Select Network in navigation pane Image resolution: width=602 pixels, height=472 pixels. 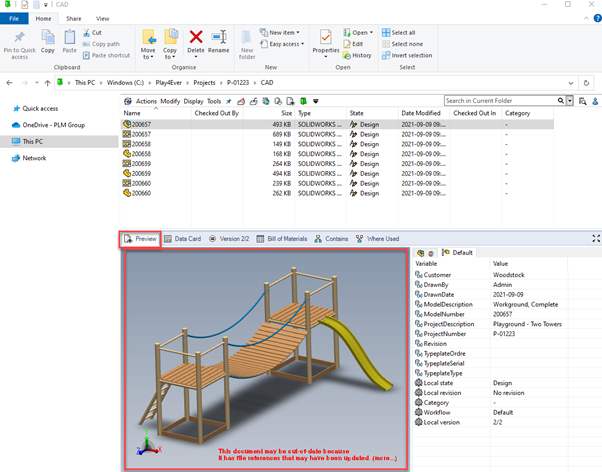click(29, 158)
